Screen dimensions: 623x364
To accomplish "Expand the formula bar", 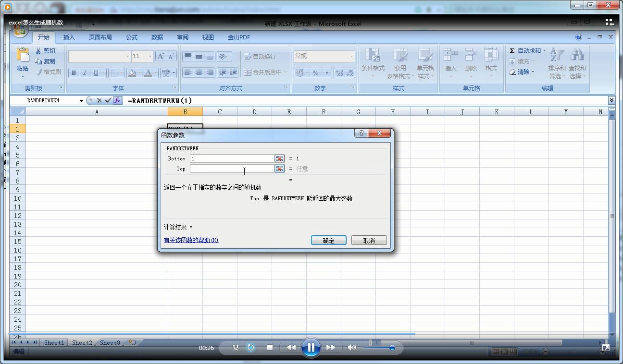I will coord(611,100).
